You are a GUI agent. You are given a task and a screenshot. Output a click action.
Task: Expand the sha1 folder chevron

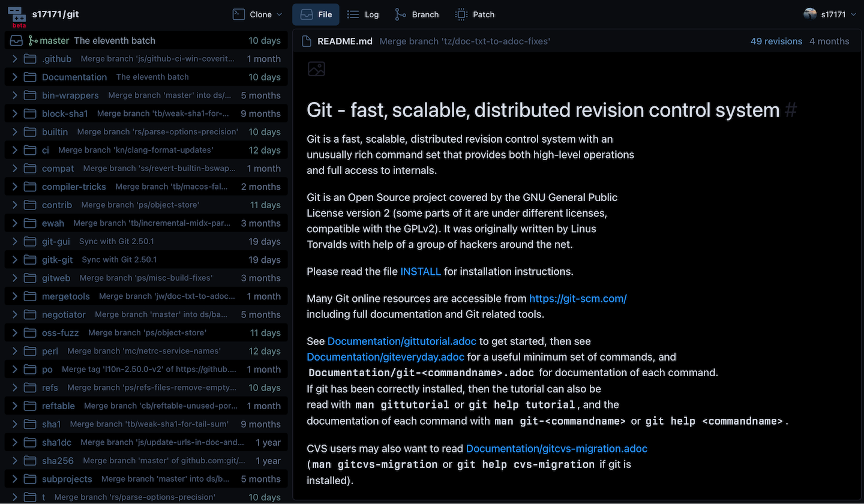click(14, 424)
